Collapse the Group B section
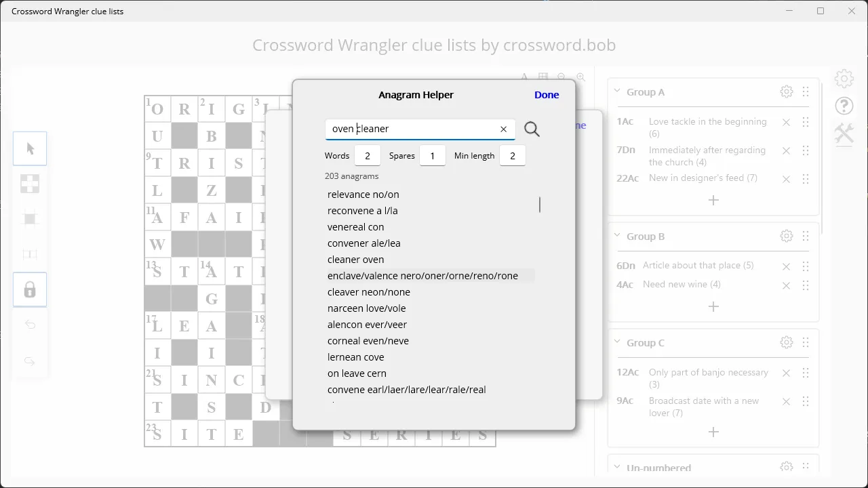Screen dimensions: 868x488 click(x=617, y=235)
